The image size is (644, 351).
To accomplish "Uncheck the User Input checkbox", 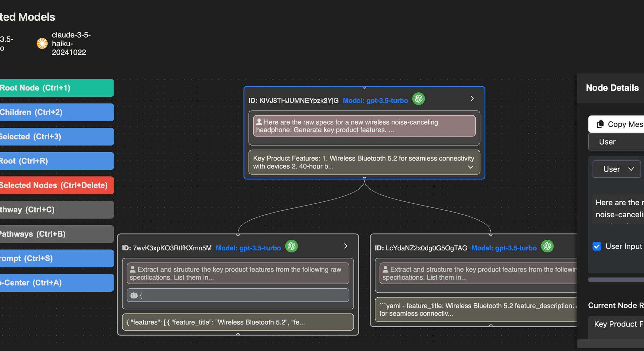I will (597, 246).
